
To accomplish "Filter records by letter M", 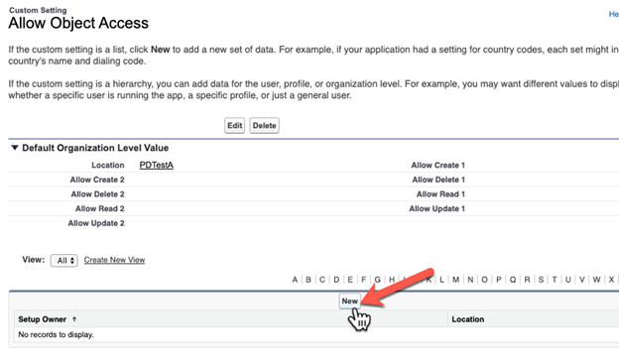I will (456, 280).
